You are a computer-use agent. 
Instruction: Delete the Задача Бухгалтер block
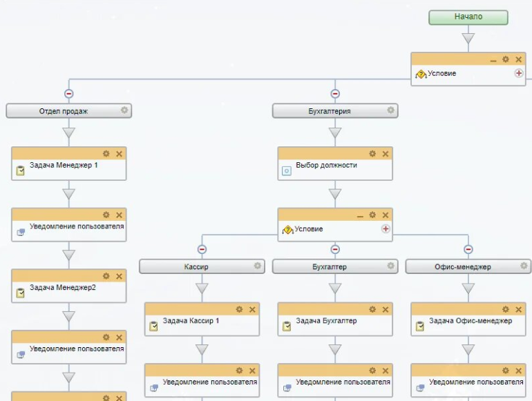[386, 309]
